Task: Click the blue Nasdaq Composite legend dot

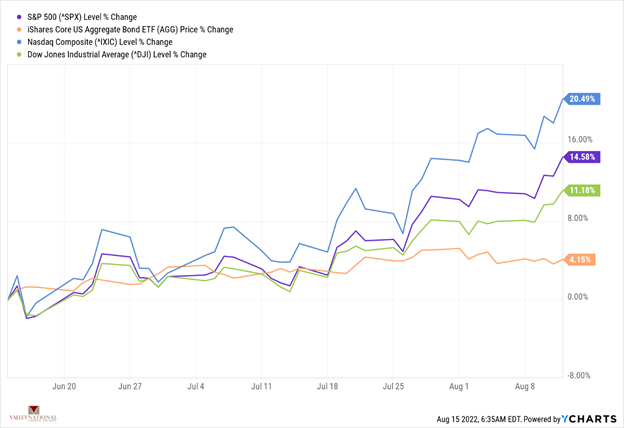Action: point(9,42)
